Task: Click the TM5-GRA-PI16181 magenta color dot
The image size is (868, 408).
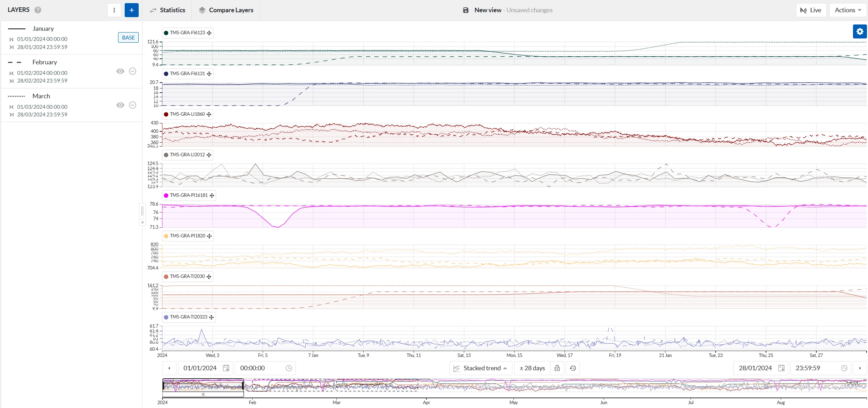Action: [x=166, y=195]
